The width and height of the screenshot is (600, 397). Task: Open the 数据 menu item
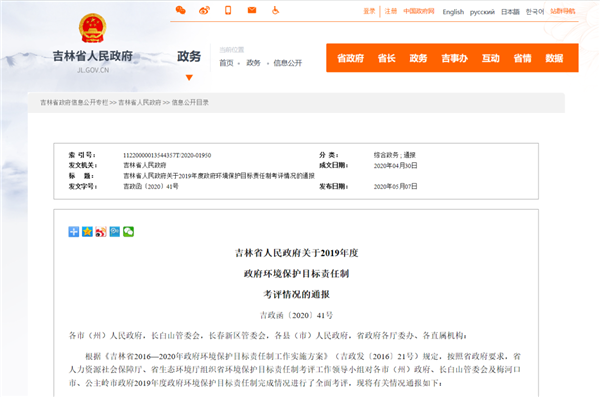point(554,58)
